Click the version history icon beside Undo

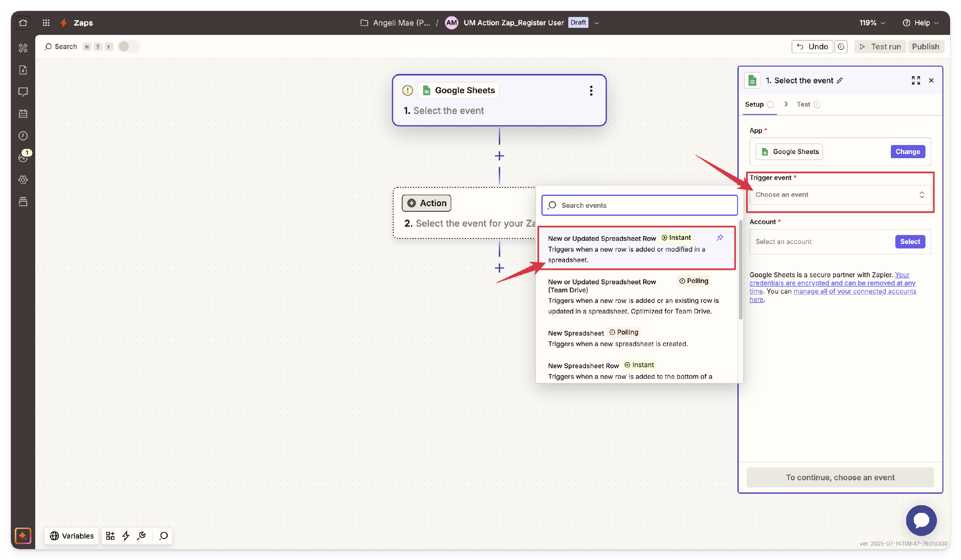841,46
